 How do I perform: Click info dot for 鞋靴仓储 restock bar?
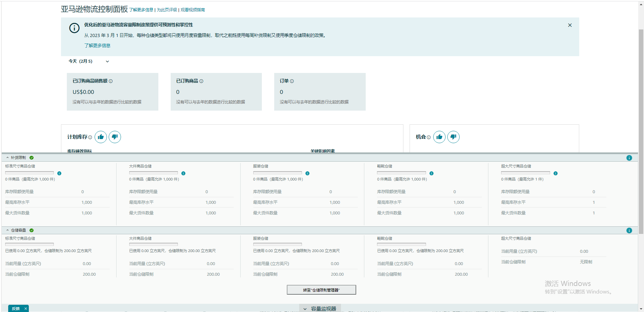[432, 173]
